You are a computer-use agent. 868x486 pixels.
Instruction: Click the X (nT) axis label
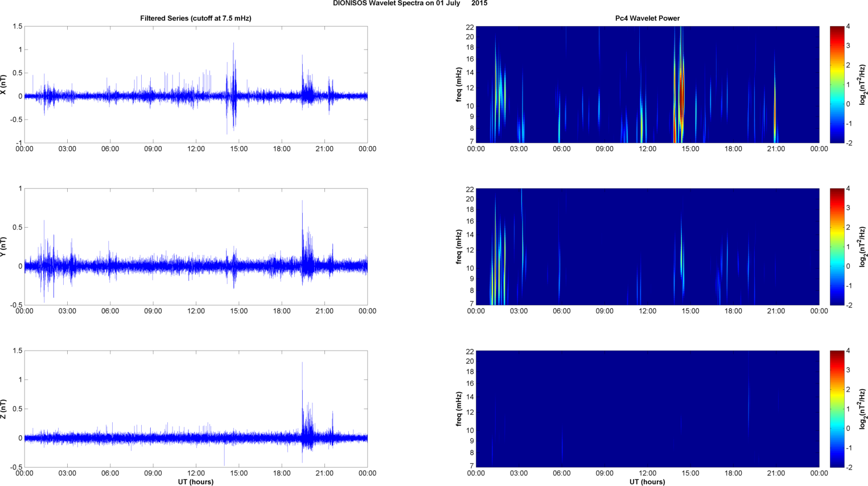3,85
